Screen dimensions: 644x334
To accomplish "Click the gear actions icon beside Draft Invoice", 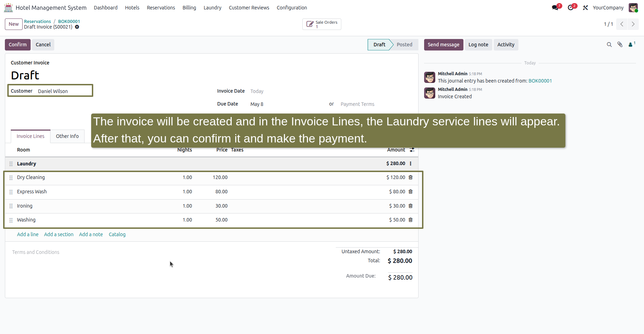I will click(x=77, y=27).
